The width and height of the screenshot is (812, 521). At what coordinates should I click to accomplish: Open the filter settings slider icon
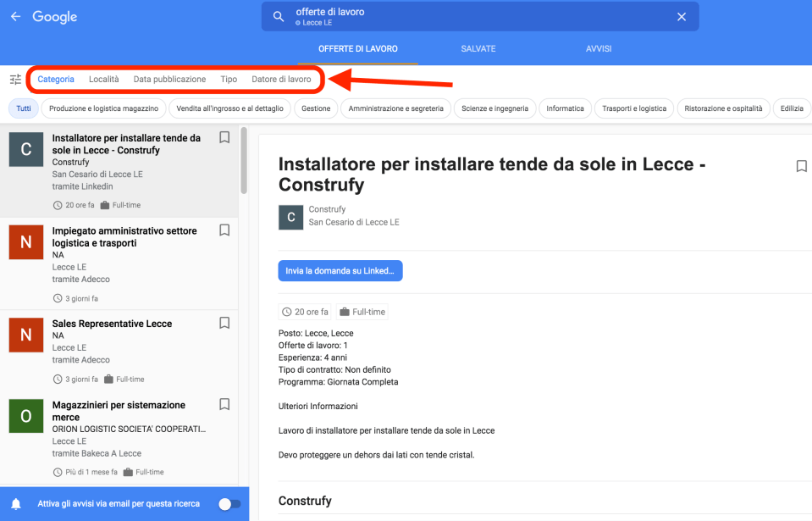[15, 80]
